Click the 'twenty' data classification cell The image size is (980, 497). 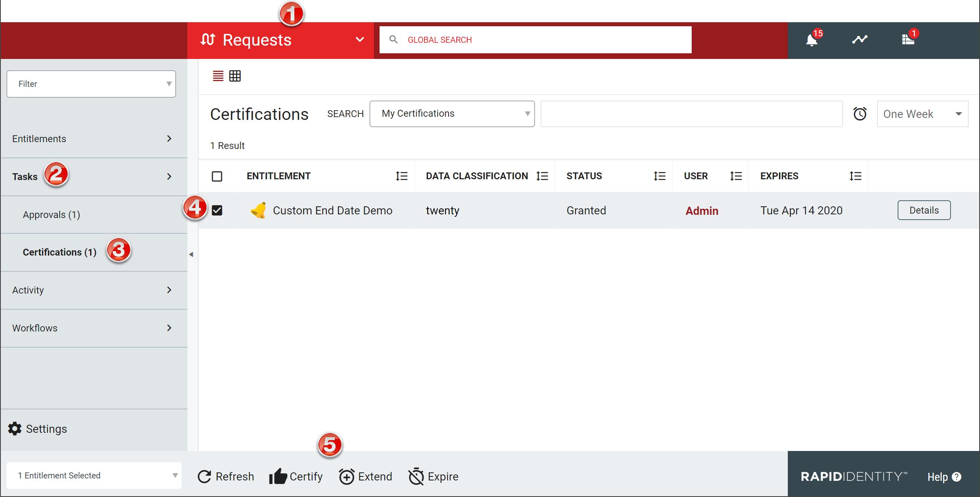[x=443, y=211]
